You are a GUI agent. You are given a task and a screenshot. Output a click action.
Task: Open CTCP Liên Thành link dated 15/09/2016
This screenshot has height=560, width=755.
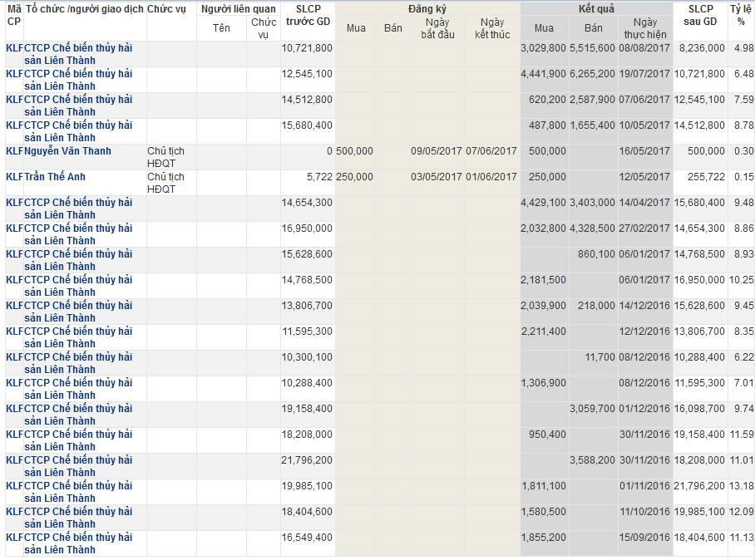coord(78,543)
